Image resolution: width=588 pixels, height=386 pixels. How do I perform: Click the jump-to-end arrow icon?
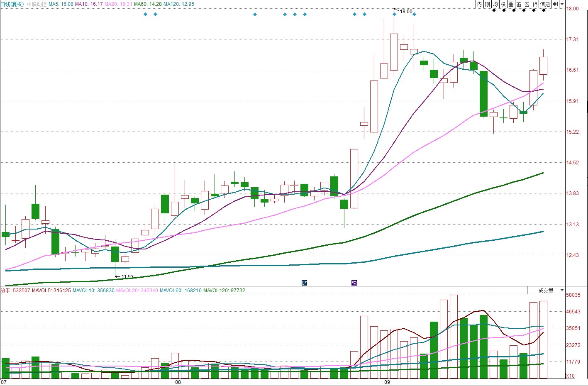tap(555, 4)
